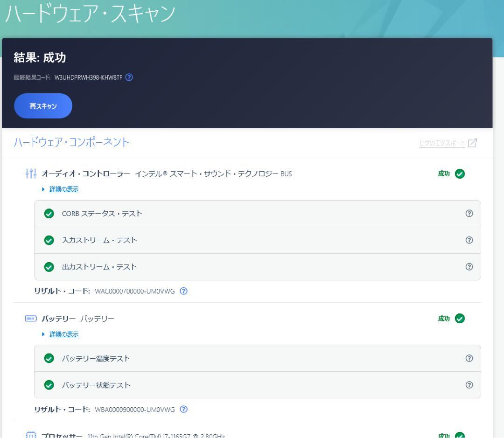Click help icon next to WBA result code
The height and width of the screenshot is (438, 504).
click(x=184, y=410)
